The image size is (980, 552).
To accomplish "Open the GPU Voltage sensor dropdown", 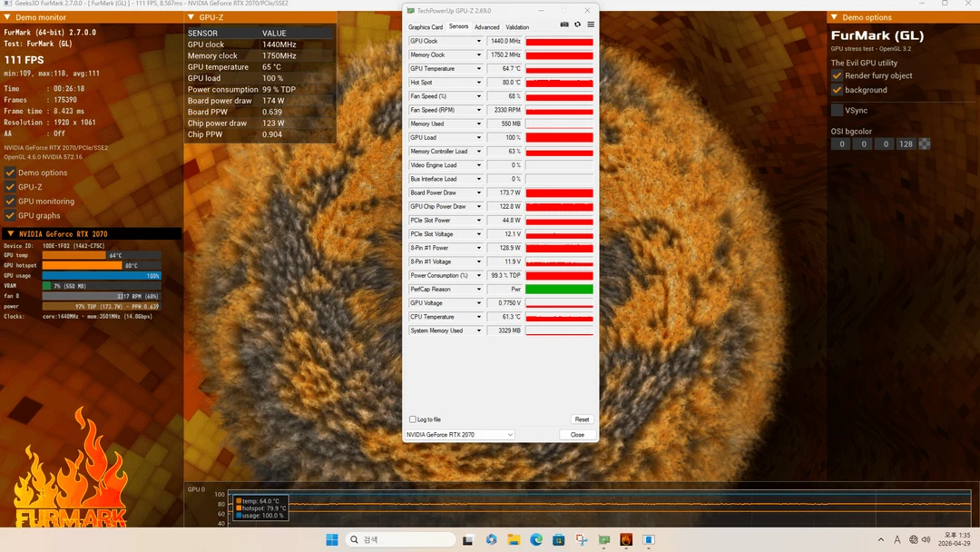I will point(479,302).
